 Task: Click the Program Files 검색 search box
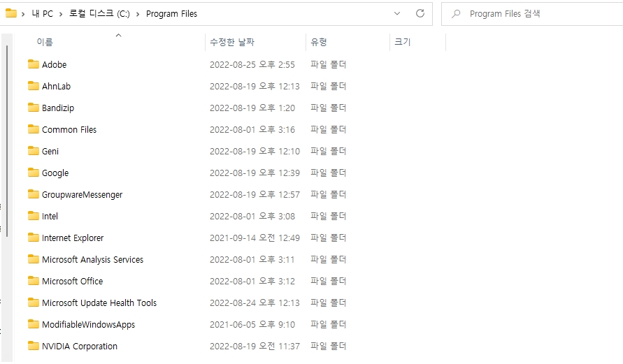(x=532, y=14)
